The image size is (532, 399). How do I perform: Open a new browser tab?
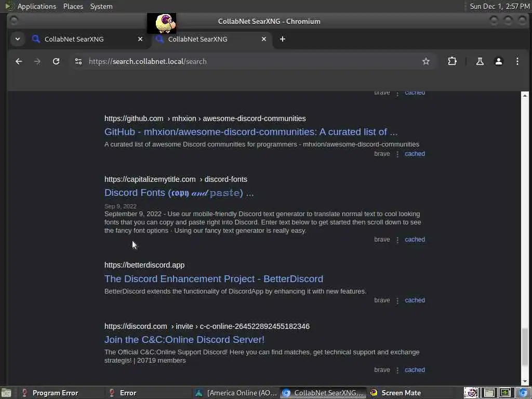pyautogui.click(x=282, y=39)
